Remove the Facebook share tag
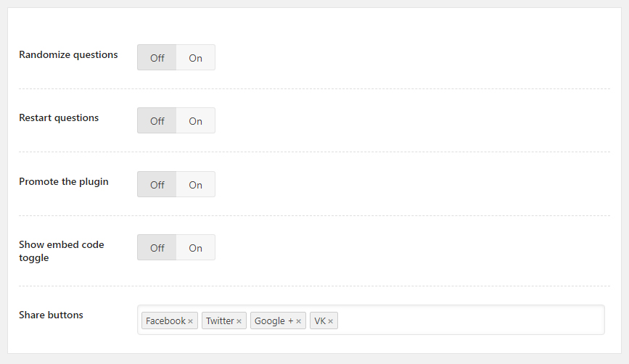This screenshot has height=364, width=629. tap(191, 321)
